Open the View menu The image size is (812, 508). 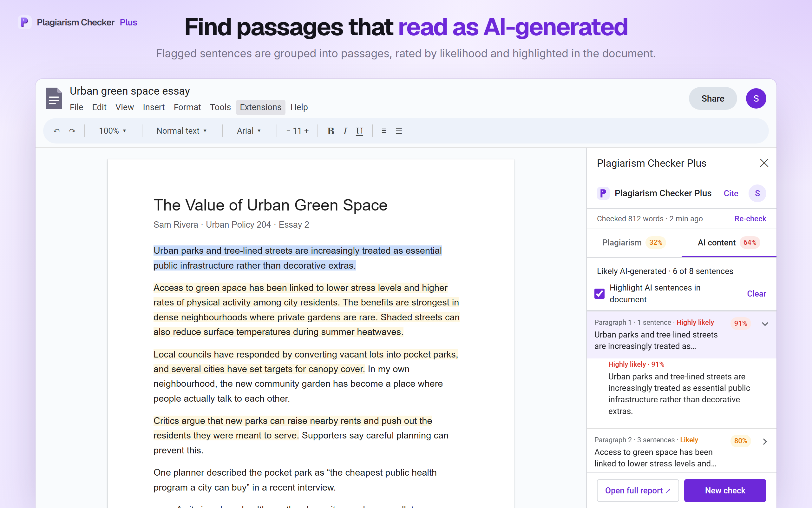click(124, 107)
